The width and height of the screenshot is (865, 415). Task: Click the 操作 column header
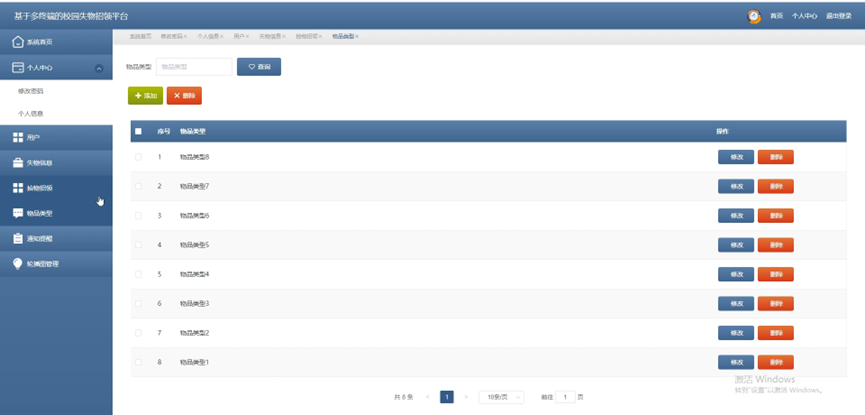[723, 131]
